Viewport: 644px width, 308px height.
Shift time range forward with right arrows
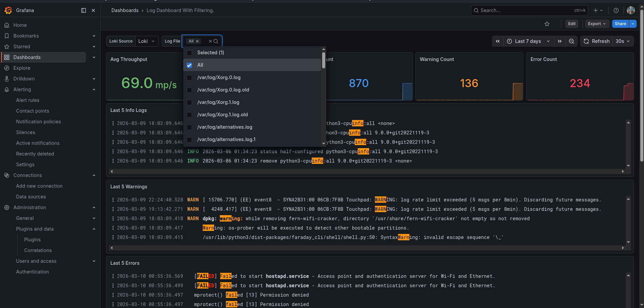(559, 41)
